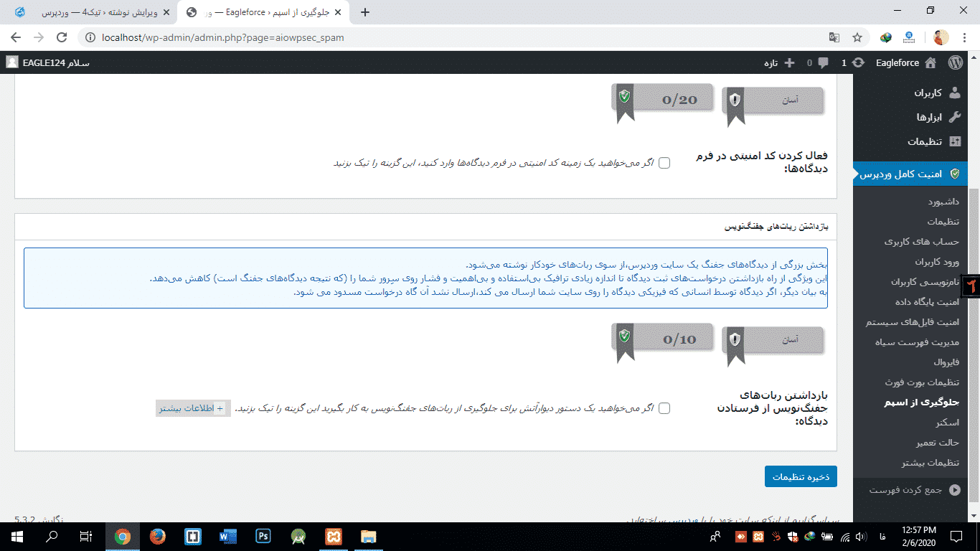Open the حساب های کاربری submenu

922,242
